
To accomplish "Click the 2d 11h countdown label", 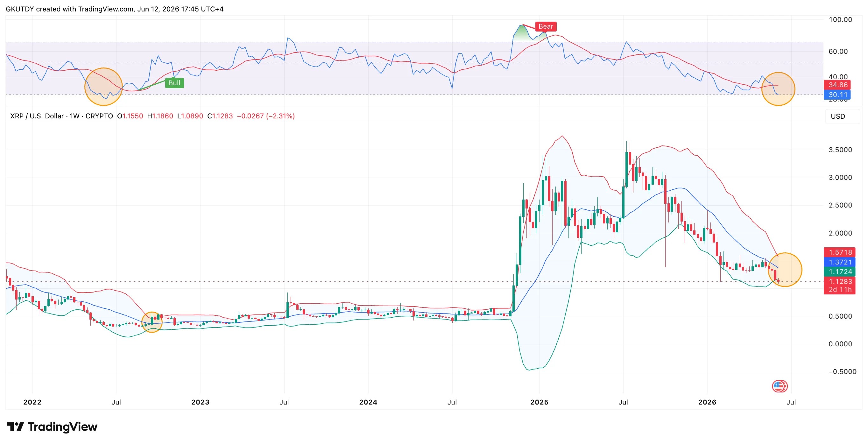I will pyautogui.click(x=840, y=289).
